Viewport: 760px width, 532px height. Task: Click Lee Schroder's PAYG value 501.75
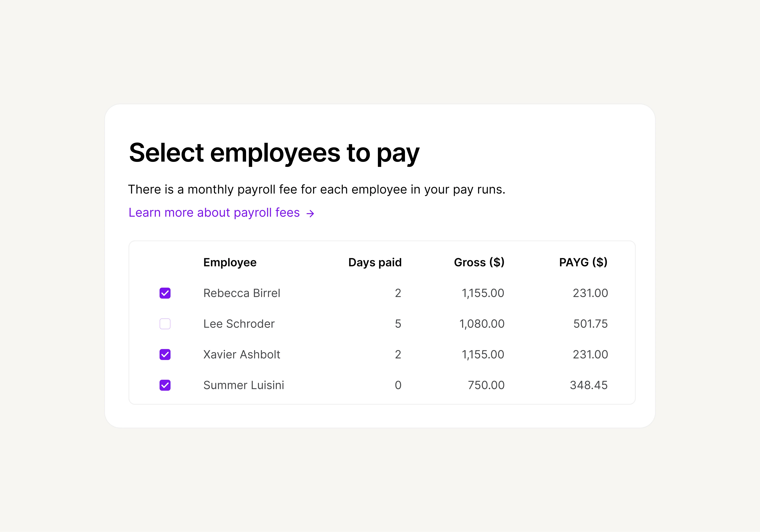[590, 324]
